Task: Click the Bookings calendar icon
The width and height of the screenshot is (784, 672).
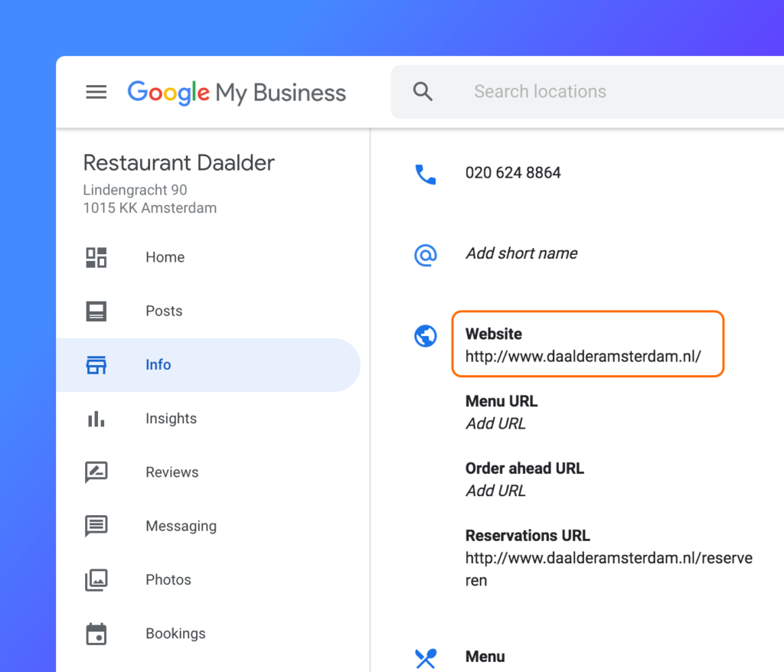Action: [x=96, y=634]
